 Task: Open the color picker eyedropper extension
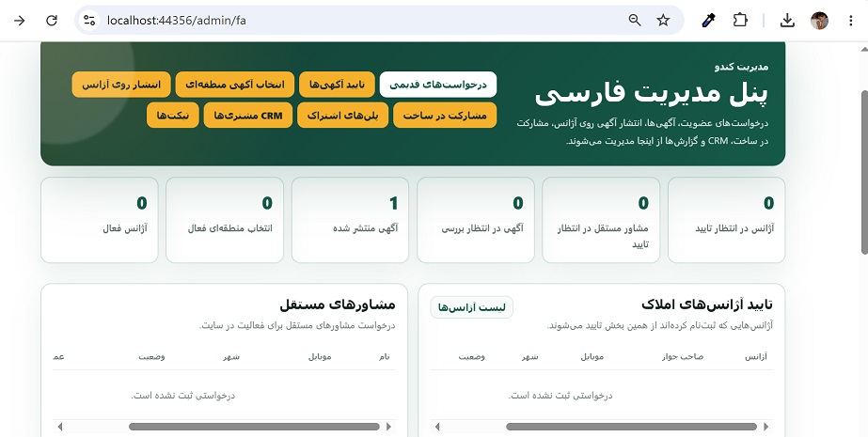pos(708,21)
